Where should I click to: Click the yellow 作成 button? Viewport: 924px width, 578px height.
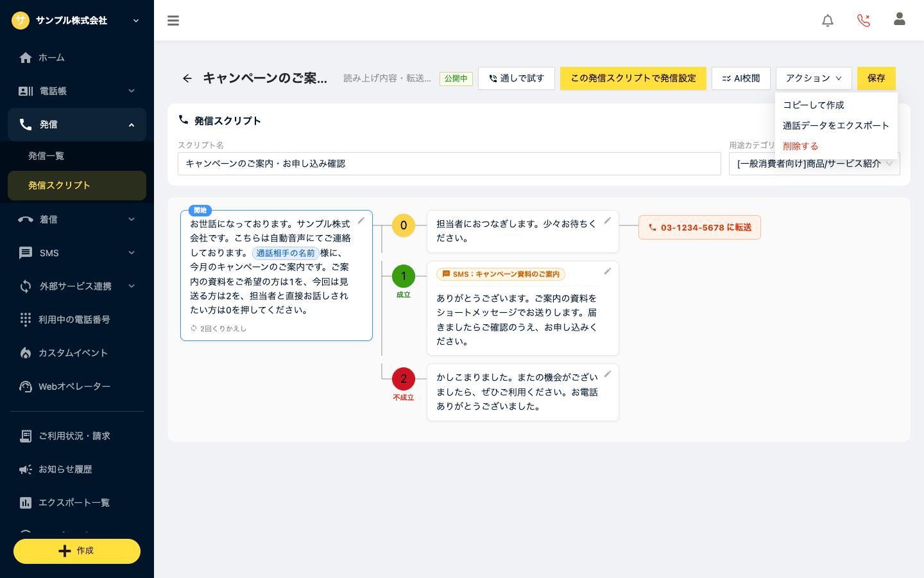tap(77, 551)
